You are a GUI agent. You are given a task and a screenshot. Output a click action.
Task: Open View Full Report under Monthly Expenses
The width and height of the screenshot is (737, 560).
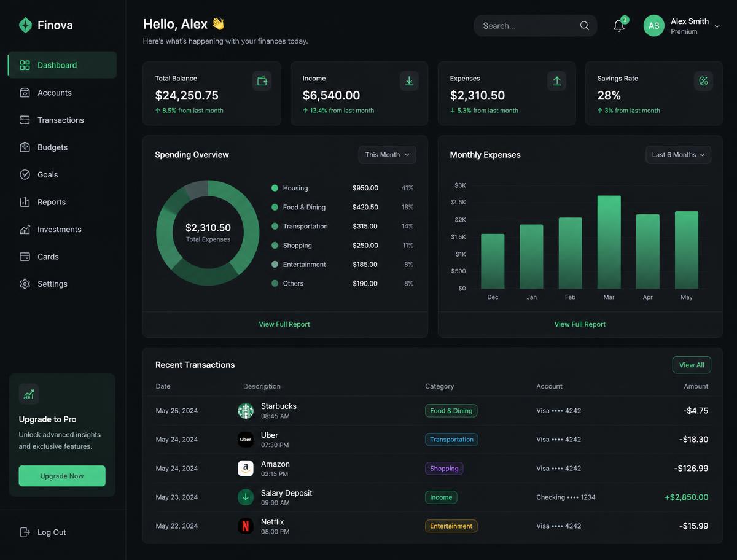580,324
